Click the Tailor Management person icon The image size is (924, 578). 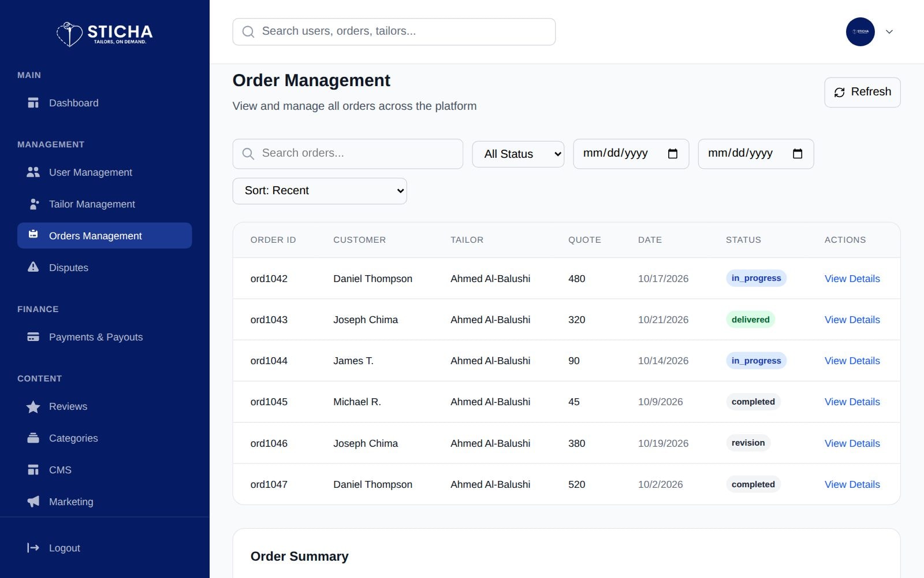[33, 204]
